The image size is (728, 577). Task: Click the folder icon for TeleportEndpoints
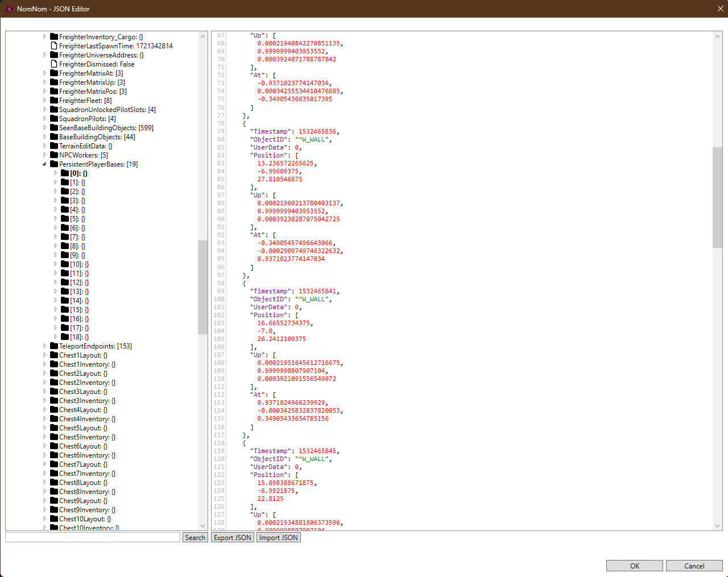pyautogui.click(x=54, y=346)
